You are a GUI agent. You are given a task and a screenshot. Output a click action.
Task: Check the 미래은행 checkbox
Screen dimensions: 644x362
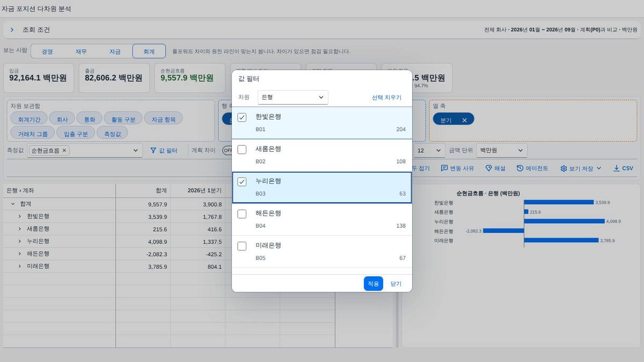coord(242,246)
